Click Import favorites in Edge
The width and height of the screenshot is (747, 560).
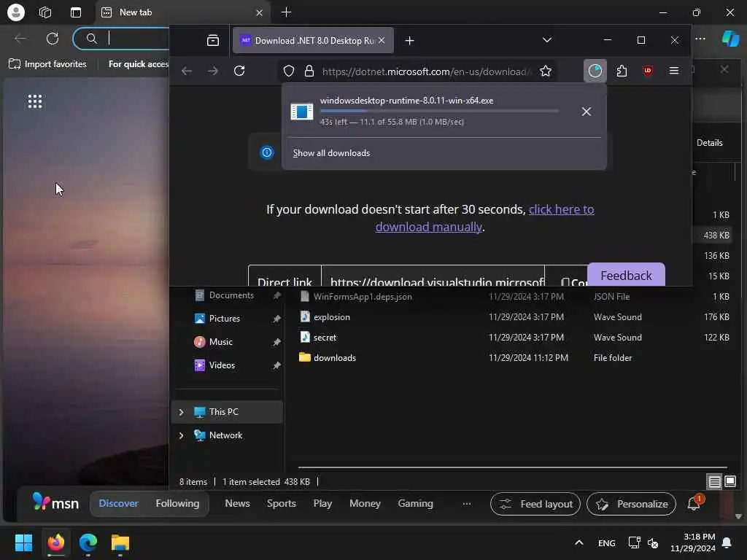point(48,64)
